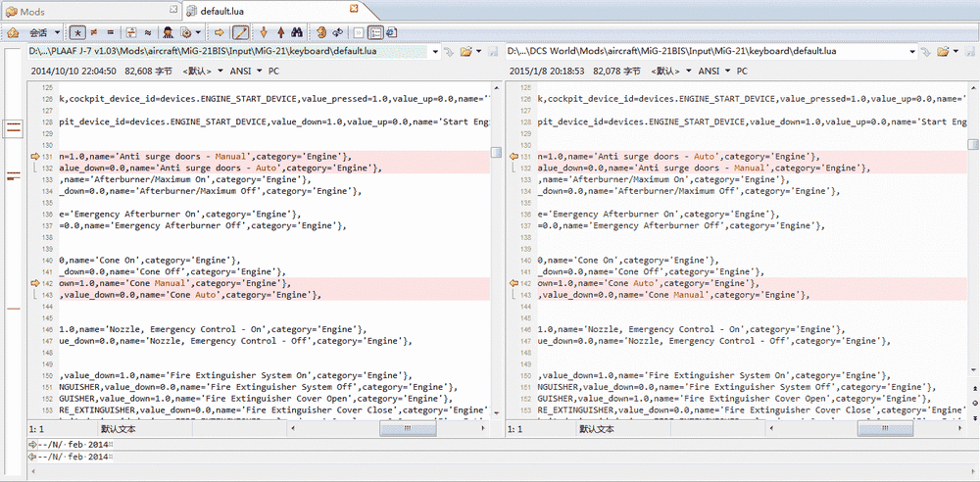Toggle the Show Differences (≠) filter

click(94, 32)
